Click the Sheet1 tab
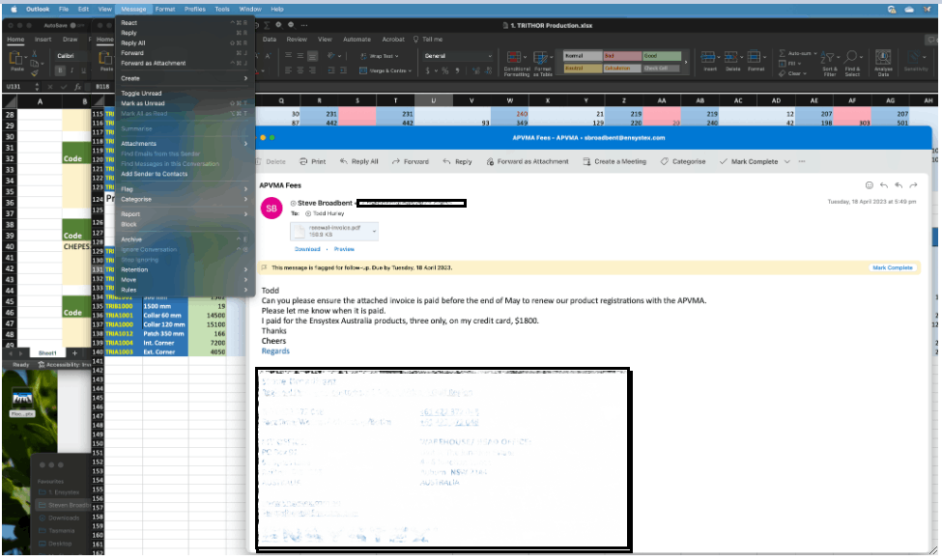The image size is (942, 560). click(x=47, y=353)
